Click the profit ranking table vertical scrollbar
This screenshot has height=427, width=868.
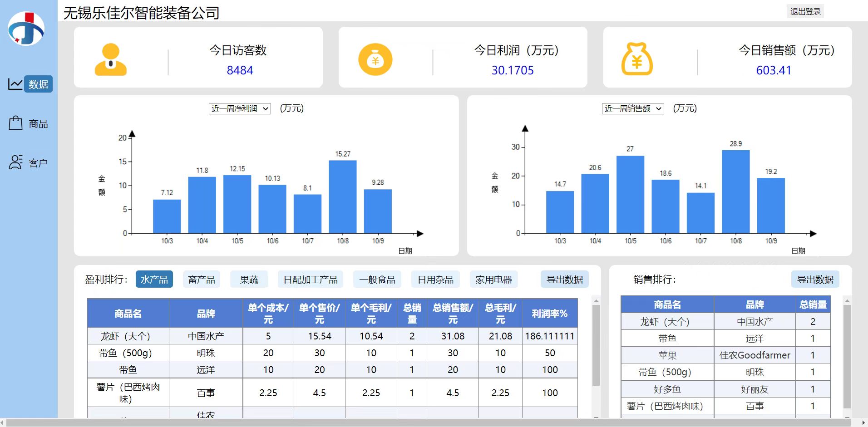(x=596, y=345)
